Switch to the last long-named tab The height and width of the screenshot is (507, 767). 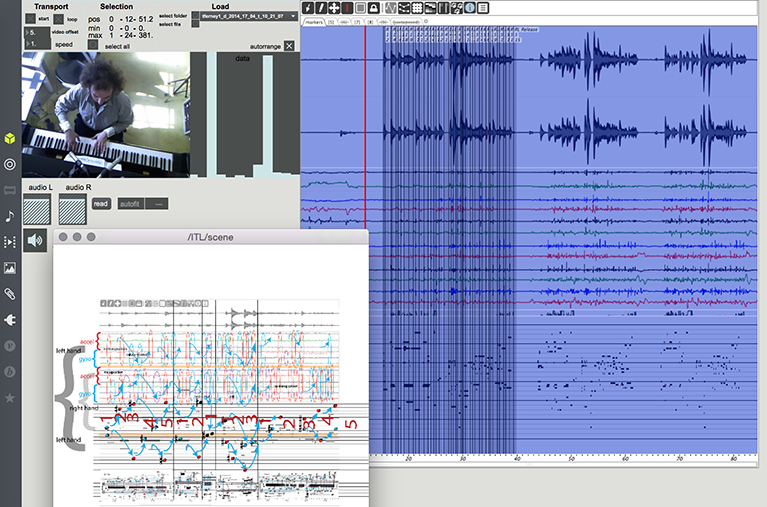pos(406,22)
